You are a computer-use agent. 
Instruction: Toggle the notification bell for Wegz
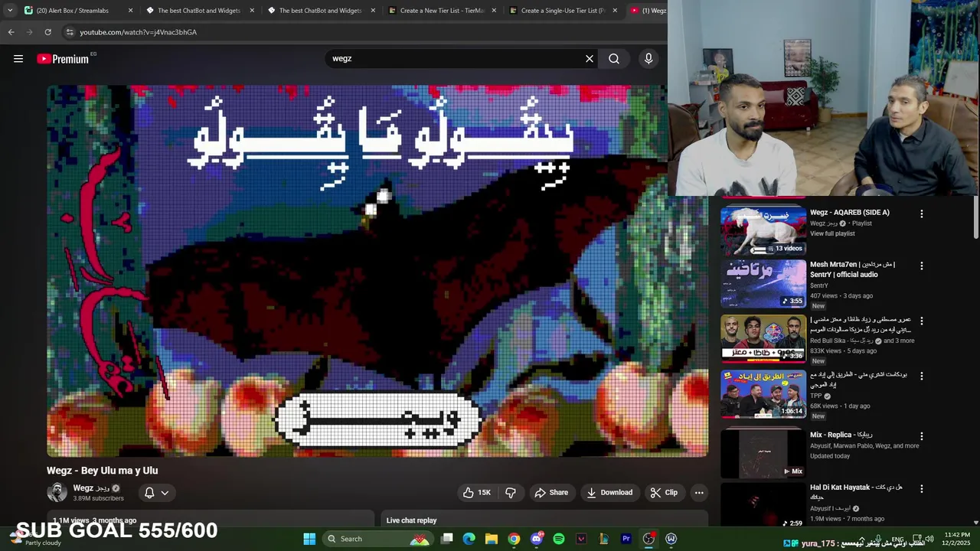coord(149,493)
